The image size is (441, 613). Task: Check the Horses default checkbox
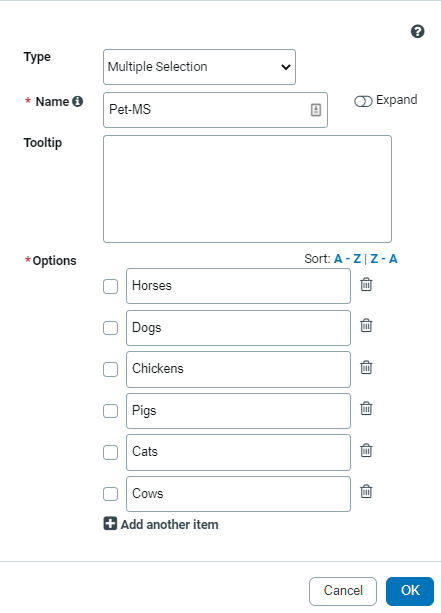(x=111, y=286)
